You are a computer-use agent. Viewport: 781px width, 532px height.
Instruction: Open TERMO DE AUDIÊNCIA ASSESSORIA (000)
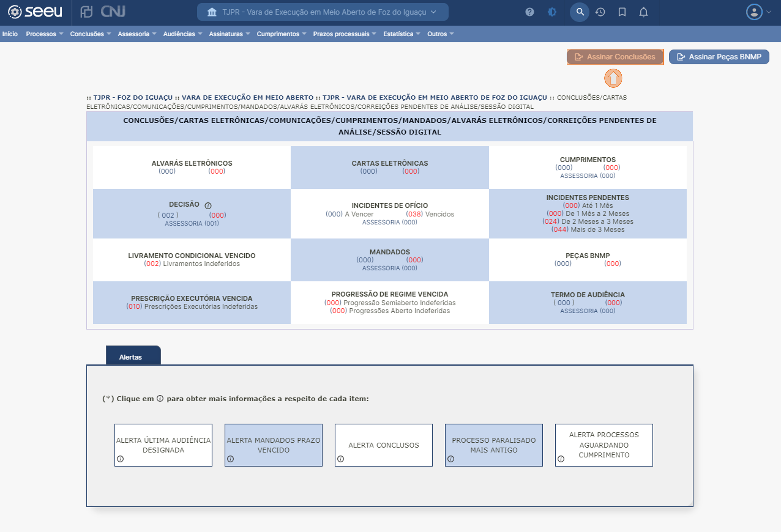point(587,311)
